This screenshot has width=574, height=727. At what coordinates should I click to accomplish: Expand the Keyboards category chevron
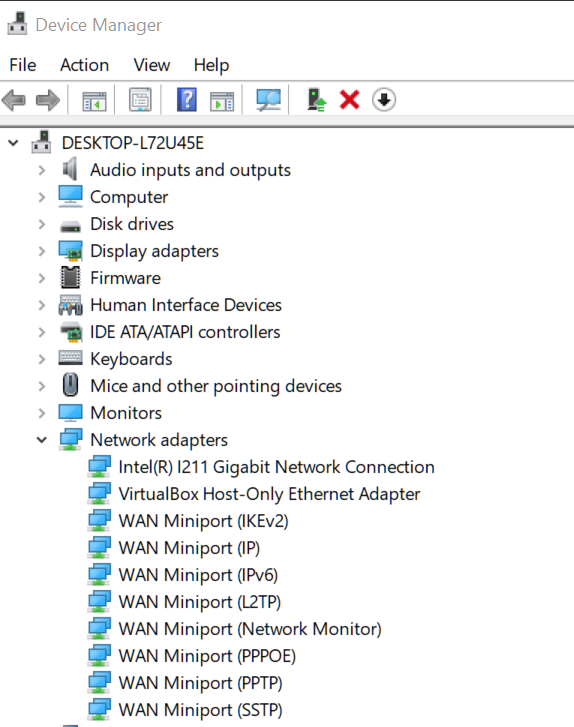[42, 359]
